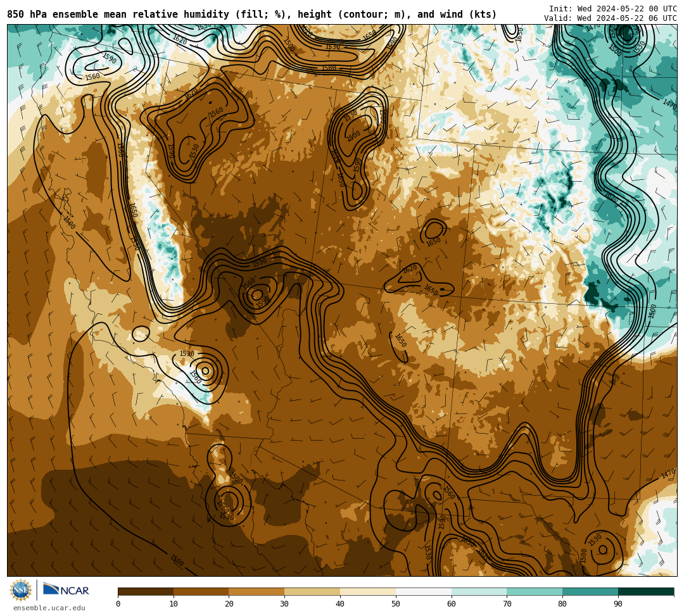684x616 pixels.
Task: Click the colorbar tick label 40
Action: (340, 604)
